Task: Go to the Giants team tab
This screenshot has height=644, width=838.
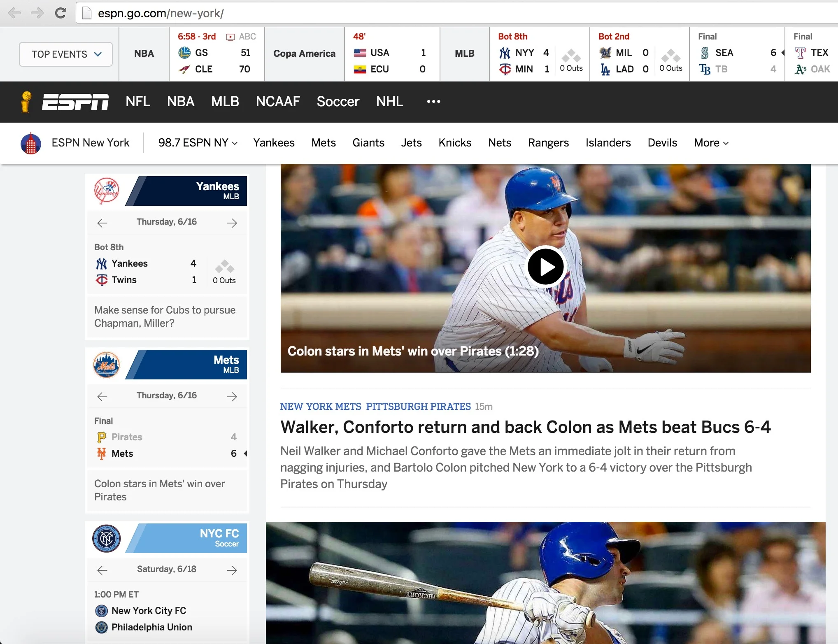Action: pos(368,143)
